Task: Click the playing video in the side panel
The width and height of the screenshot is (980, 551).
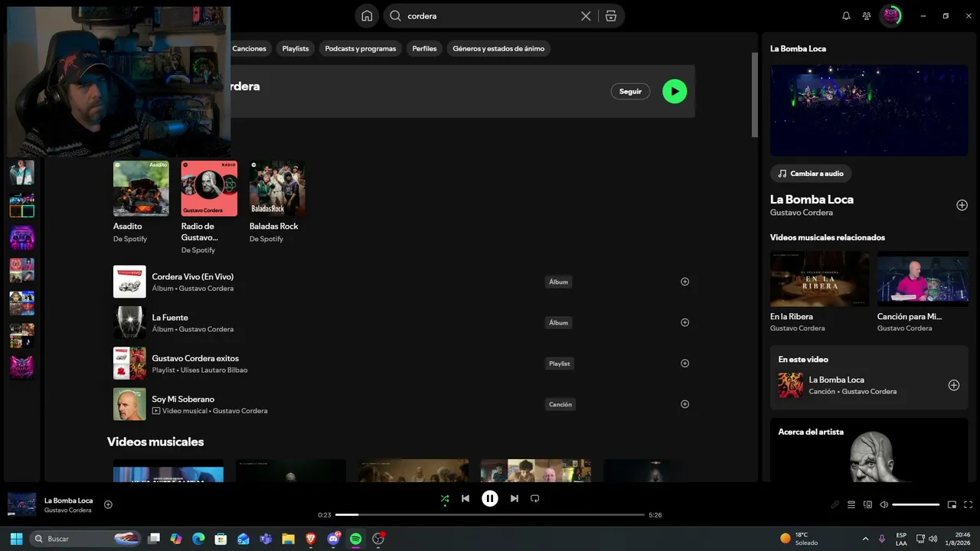Action: tap(869, 110)
